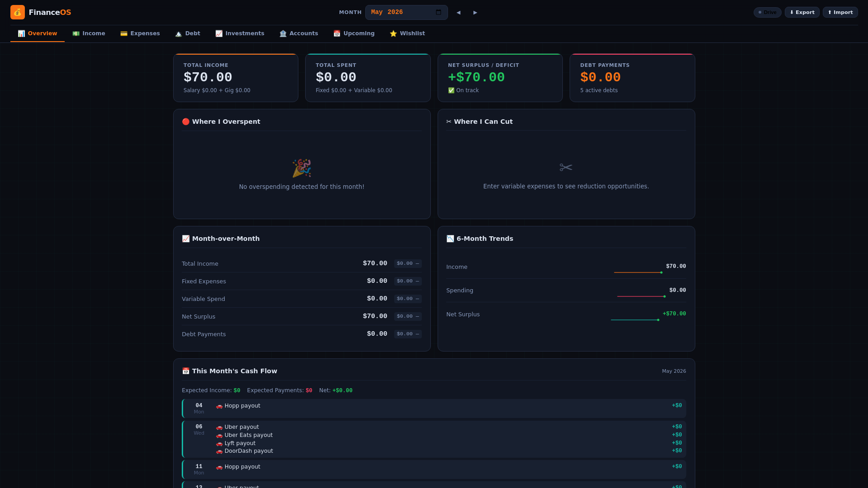Screen dimensions: 868x488
Task: Click the On track green checkmark icon
Action: pos(451,90)
